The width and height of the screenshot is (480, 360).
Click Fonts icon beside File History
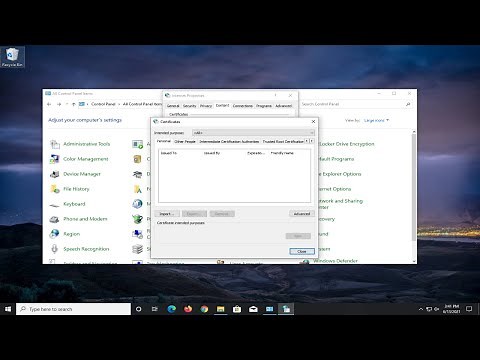pyautogui.click(x=137, y=189)
